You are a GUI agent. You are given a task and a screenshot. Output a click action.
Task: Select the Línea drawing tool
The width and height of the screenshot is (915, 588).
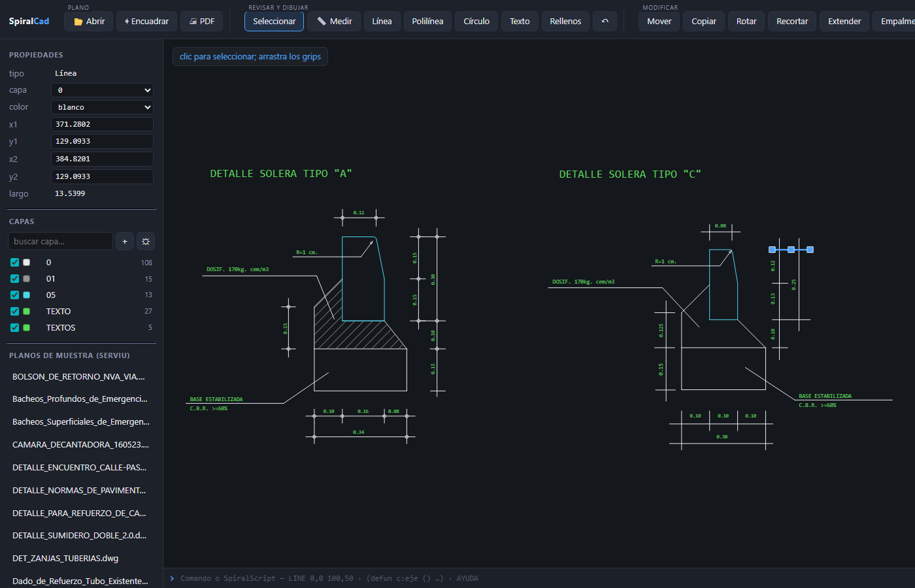tap(382, 21)
